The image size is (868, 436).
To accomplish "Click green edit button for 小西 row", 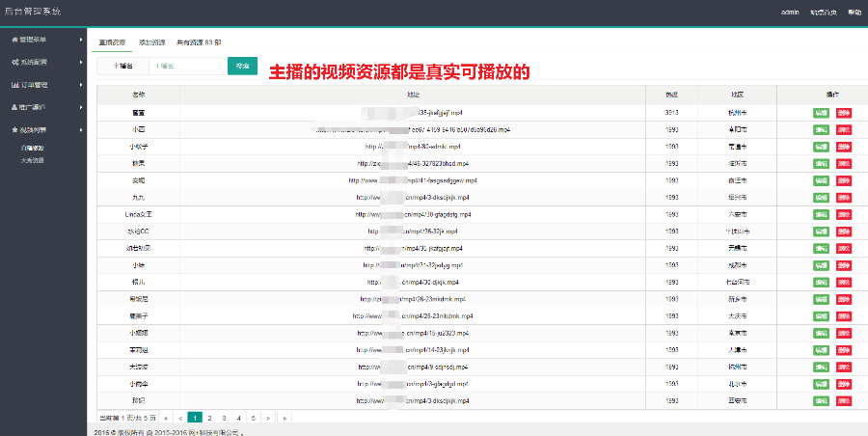I will coord(821,129).
